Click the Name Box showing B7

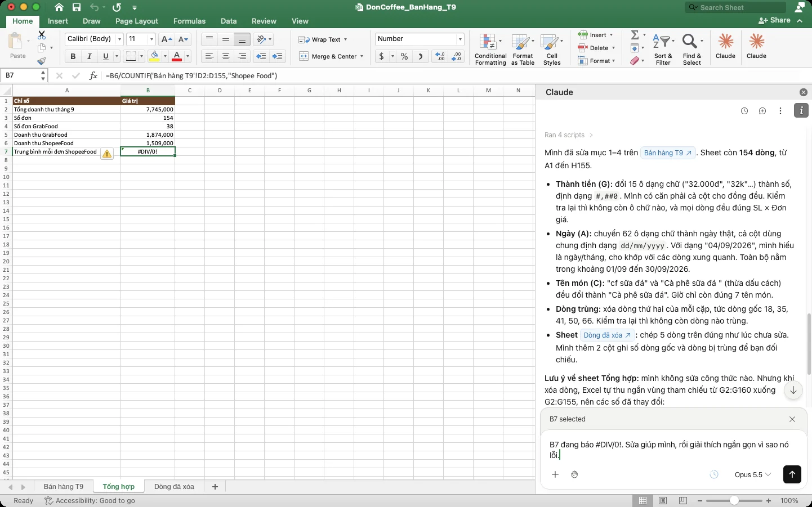[x=20, y=75]
